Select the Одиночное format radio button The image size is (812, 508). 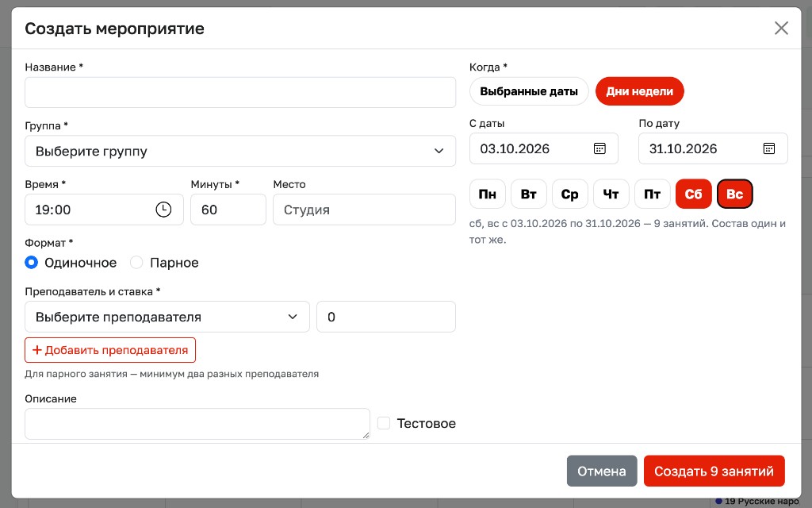coord(32,263)
